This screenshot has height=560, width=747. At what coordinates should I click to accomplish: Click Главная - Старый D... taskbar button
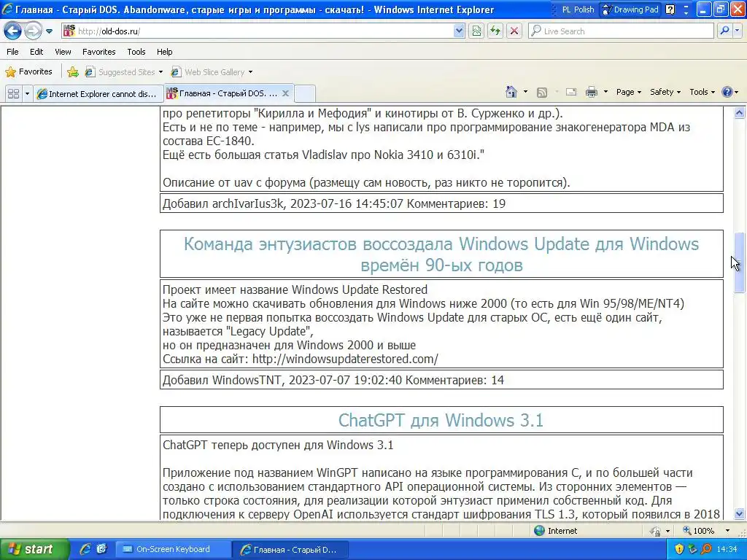pyautogui.click(x=290, y=550)
